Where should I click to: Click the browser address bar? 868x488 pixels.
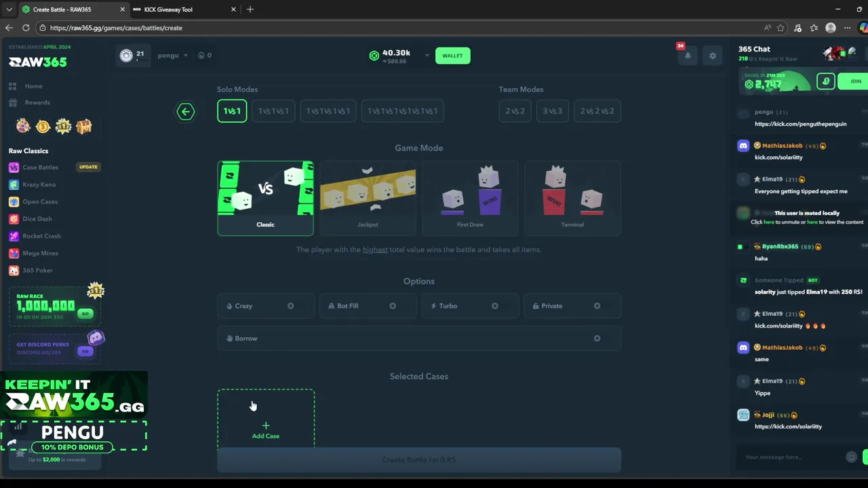coord(400,28)
